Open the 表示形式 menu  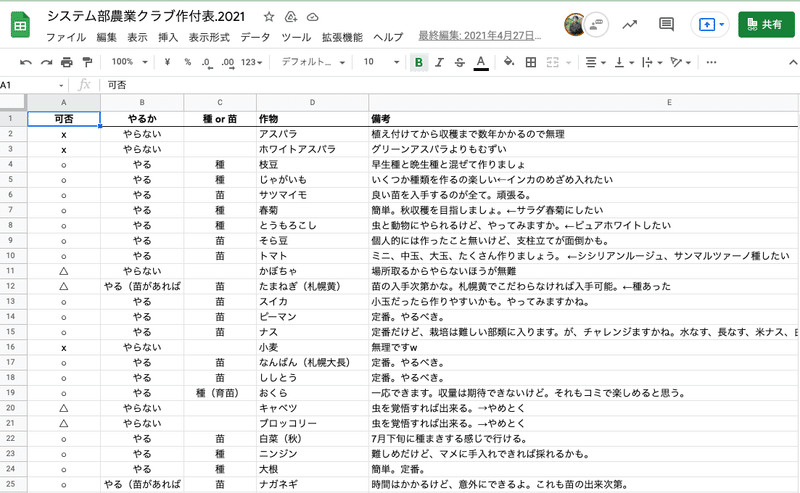pos(209,37)
